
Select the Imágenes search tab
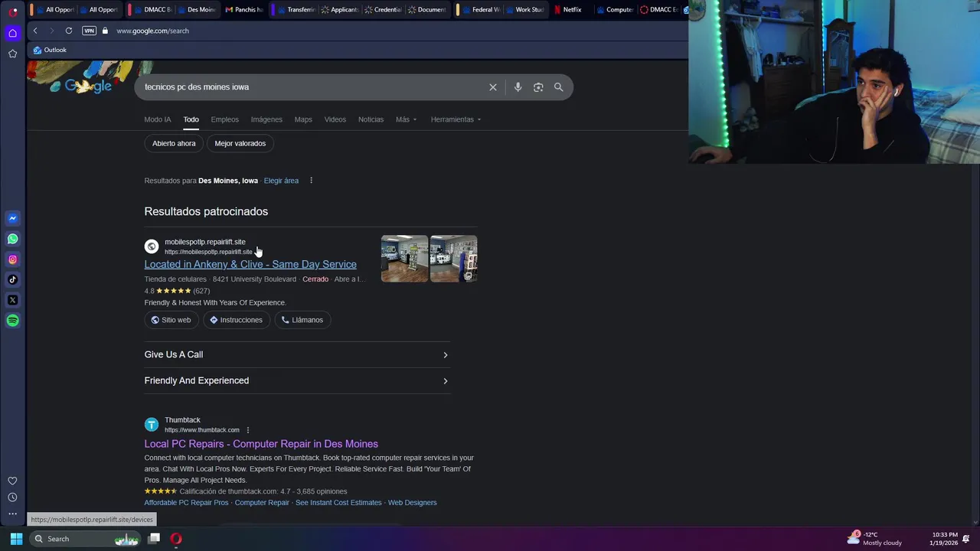[266, 119]
